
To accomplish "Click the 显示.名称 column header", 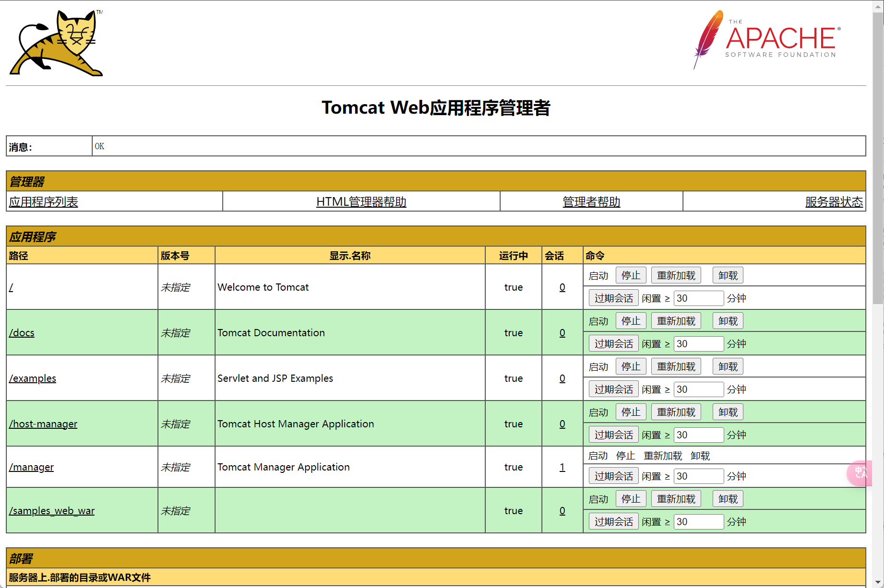I will [x=350, y=256].
